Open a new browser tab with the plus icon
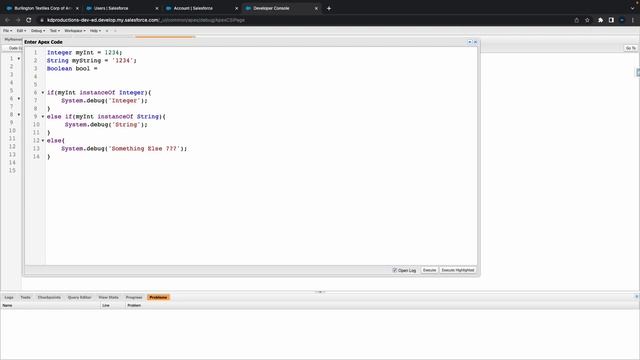The height and width of the screenshot is (360, 640). pos(329,8)
